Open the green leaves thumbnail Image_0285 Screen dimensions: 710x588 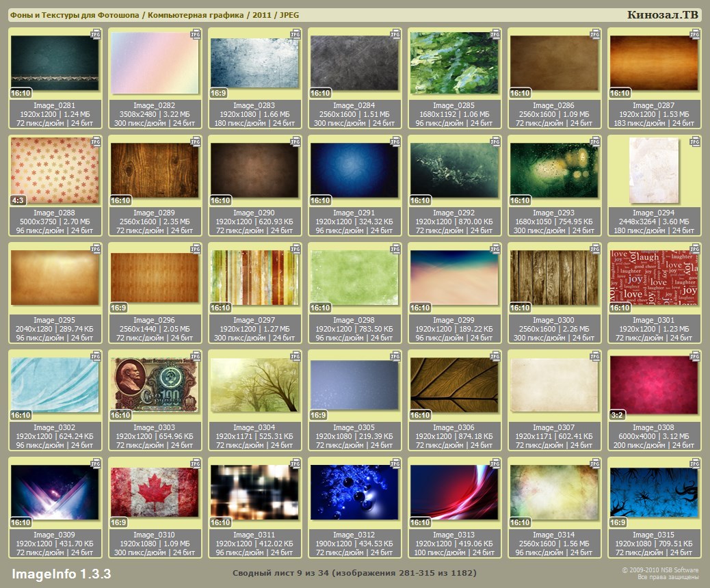[x=454, y=63]
